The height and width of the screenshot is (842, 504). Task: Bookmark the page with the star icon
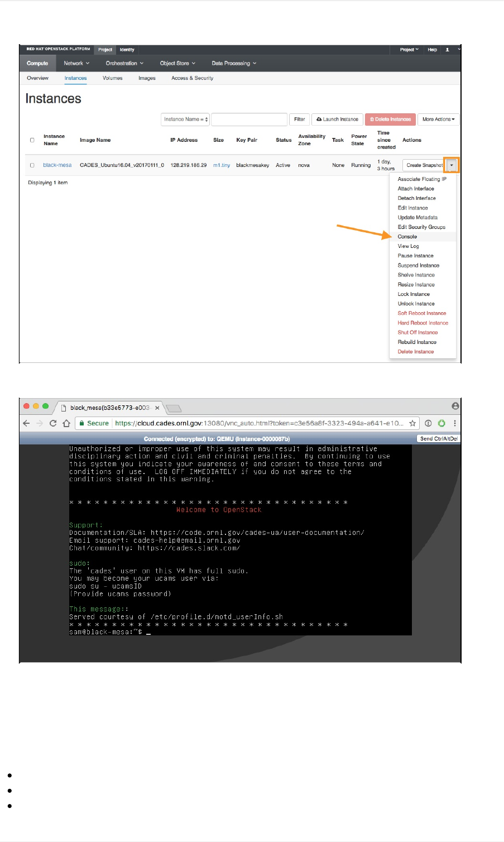click(412, 423)
